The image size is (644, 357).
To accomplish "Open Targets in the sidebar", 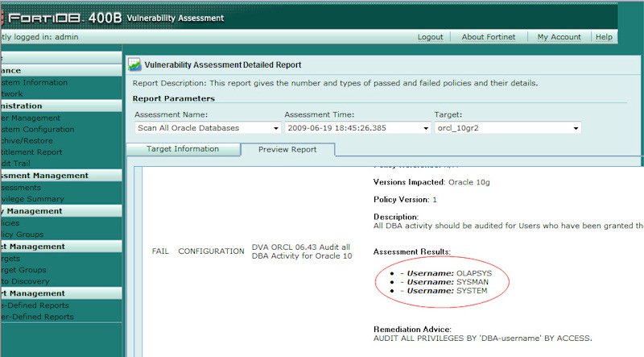I will pyautogui.click(x=10, y=259).
